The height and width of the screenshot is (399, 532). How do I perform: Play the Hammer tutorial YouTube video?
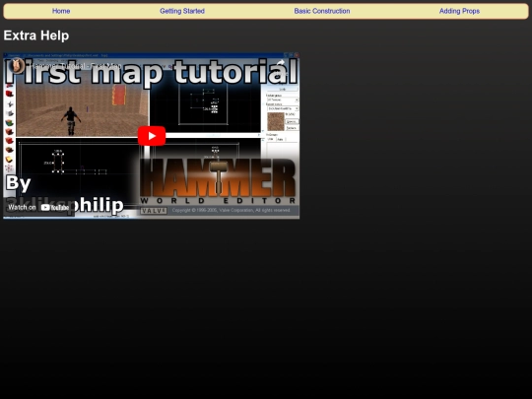[x=152, y=136]
